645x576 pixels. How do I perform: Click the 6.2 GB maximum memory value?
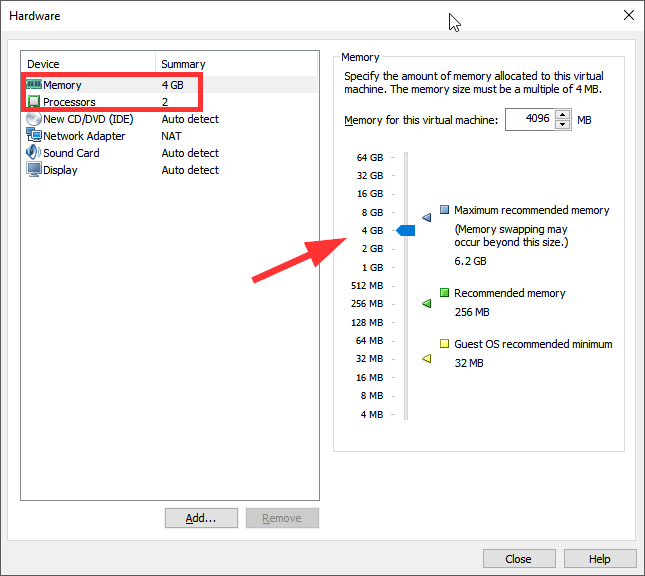point(470,261)
